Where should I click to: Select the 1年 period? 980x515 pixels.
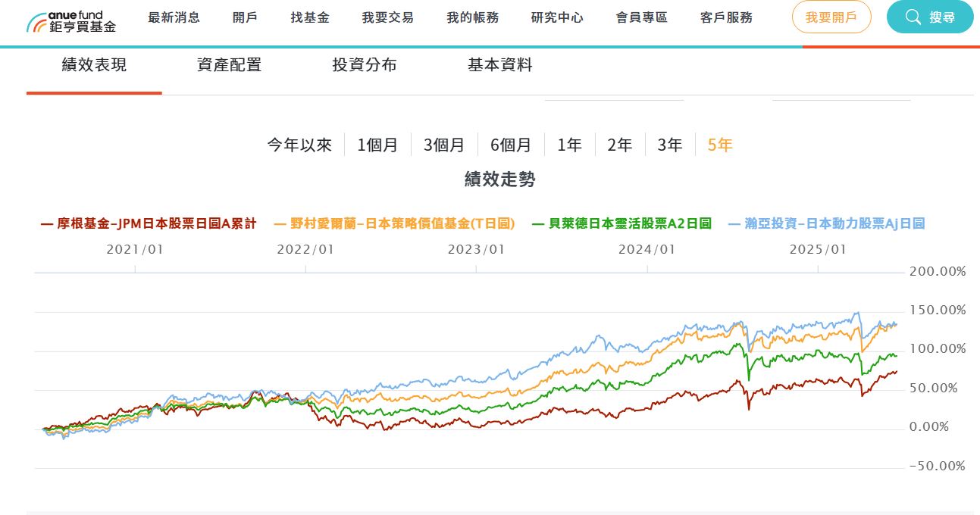point(569,145)
